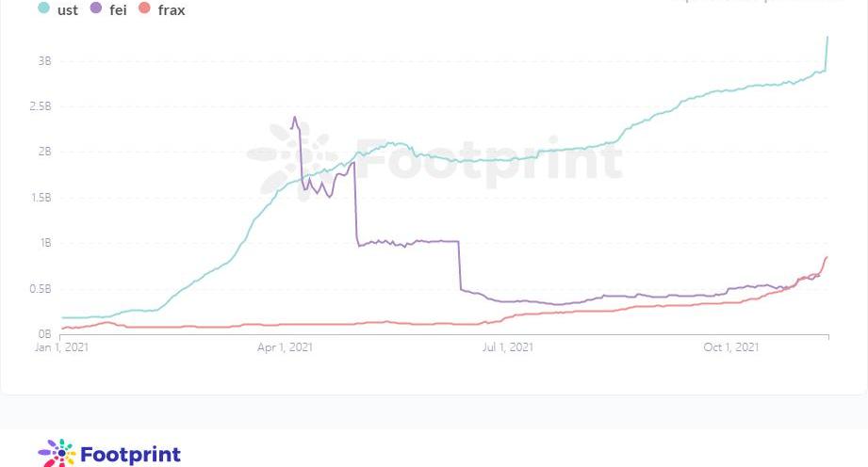Click the ust line's final spike at top right
This screenshot has height=467, width=868.
[827, 38]
